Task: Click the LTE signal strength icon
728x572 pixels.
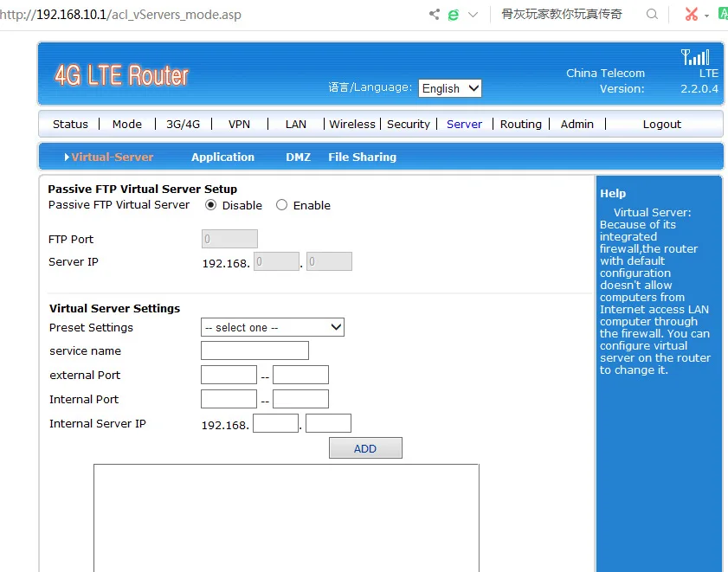Action: tap(695, 57)
